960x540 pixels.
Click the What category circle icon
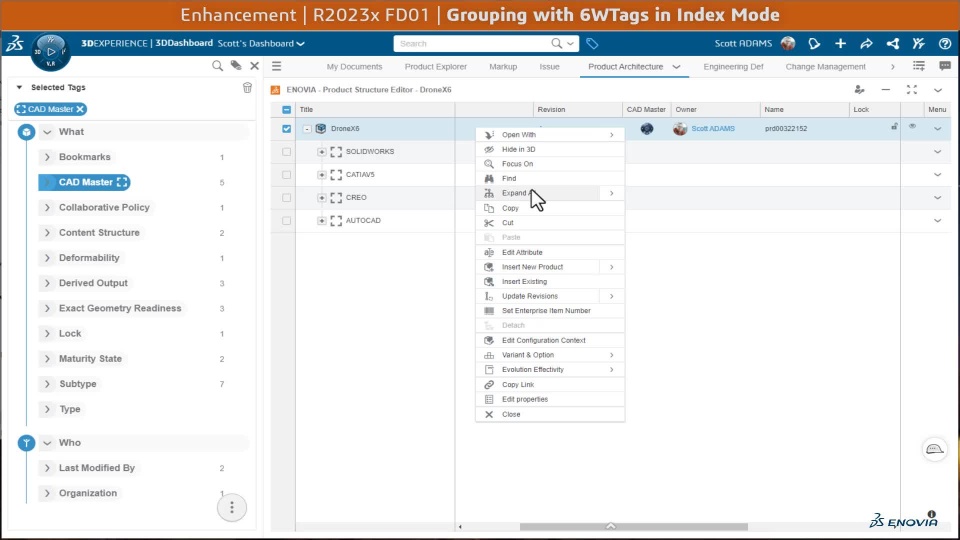[x=26, y=132]
